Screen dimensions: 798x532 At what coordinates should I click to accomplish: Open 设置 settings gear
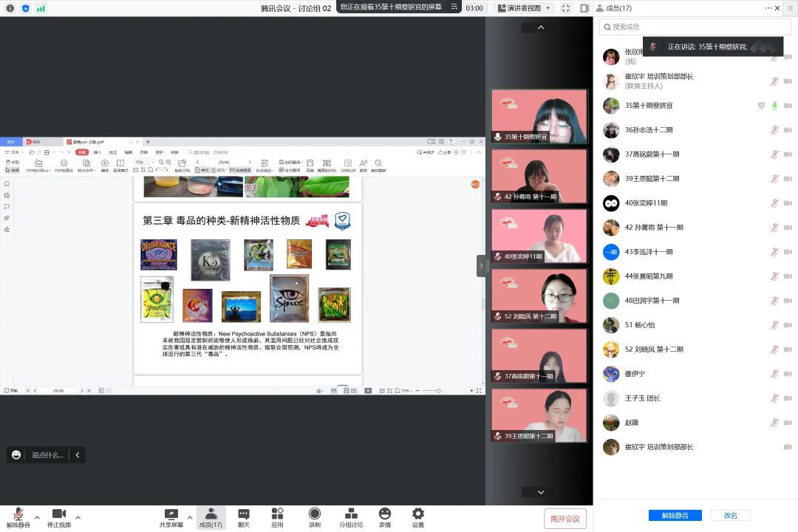tap(418, 514)
